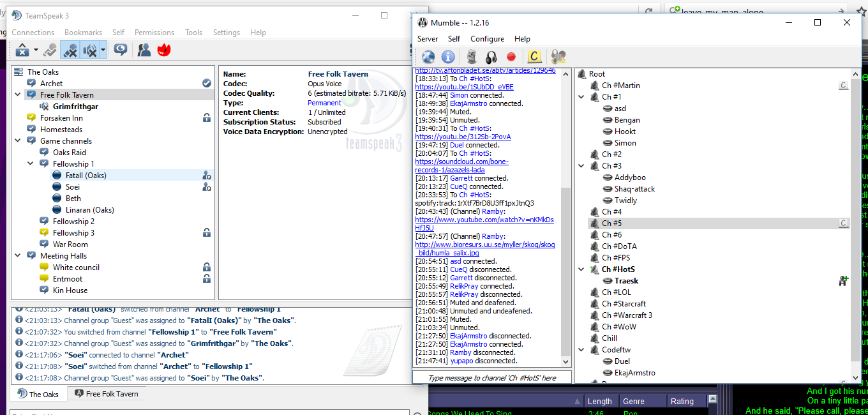Toggle Mumble recording red button
Viewport: 868px width, 415px height.
pyautogui.click(x=511, y=57)
